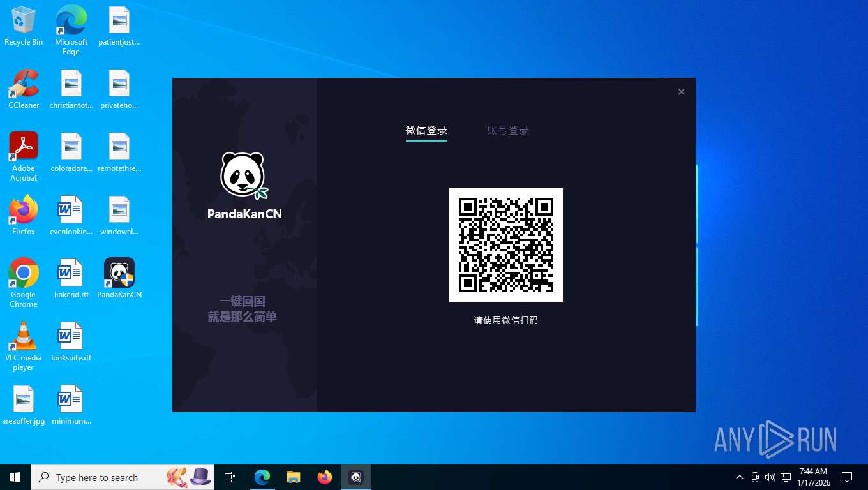Screen dimensions: 868x490
Task: Open Task View on the taskbar
Action: (230, 477)
